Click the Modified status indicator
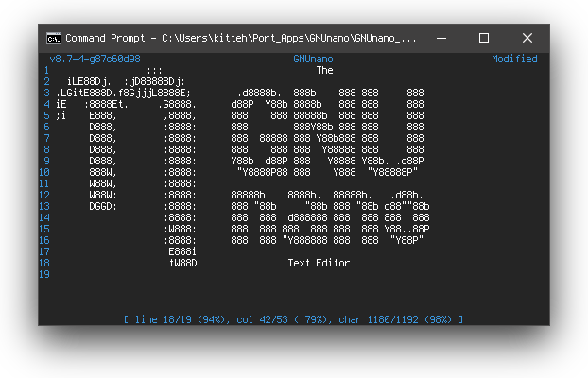 click(x=514, y=59)
